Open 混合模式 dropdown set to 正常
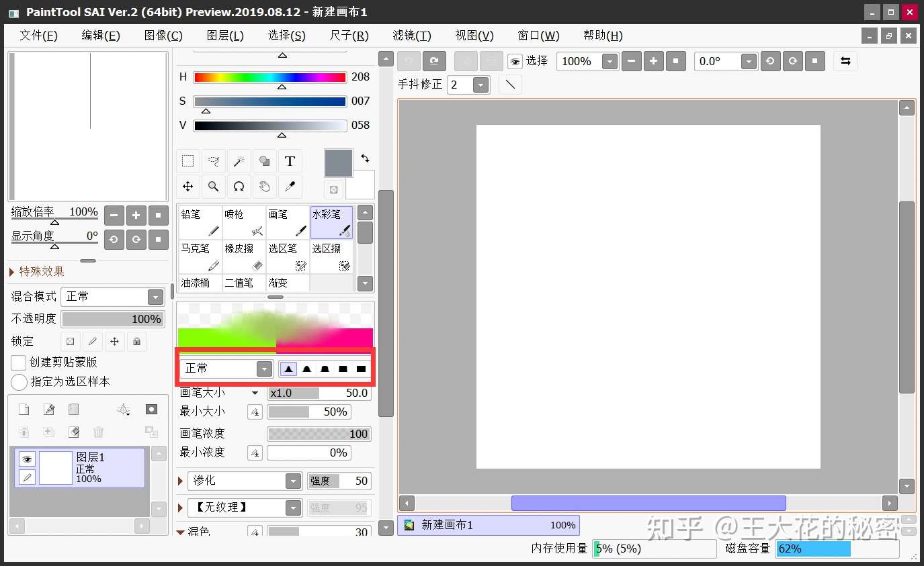This screenshot has width=924, height=566. [x=113, y=297]
